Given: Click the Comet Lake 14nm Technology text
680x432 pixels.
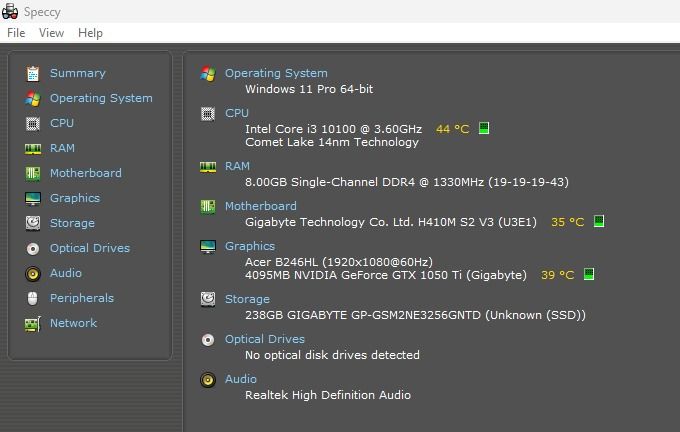Looking at the screenshot, I should point(332,142).
